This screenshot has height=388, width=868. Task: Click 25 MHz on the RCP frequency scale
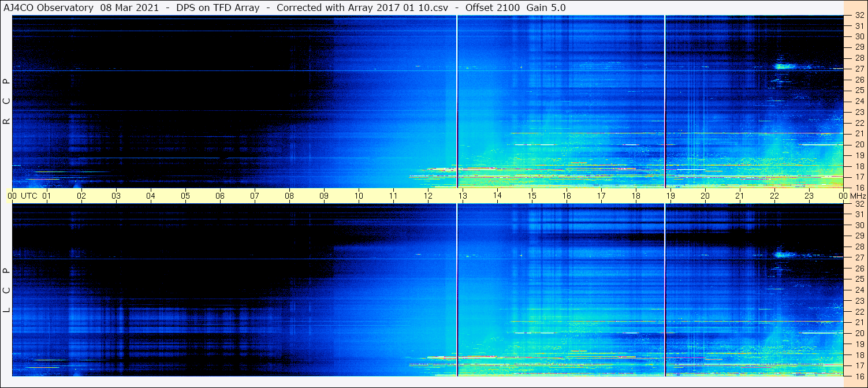pos(859,90)
